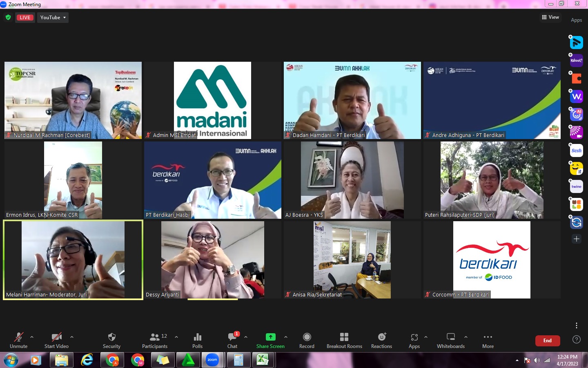
Task: Expand Share Screen options arrow
Action: pyautogui.click(x=286, y=337)
